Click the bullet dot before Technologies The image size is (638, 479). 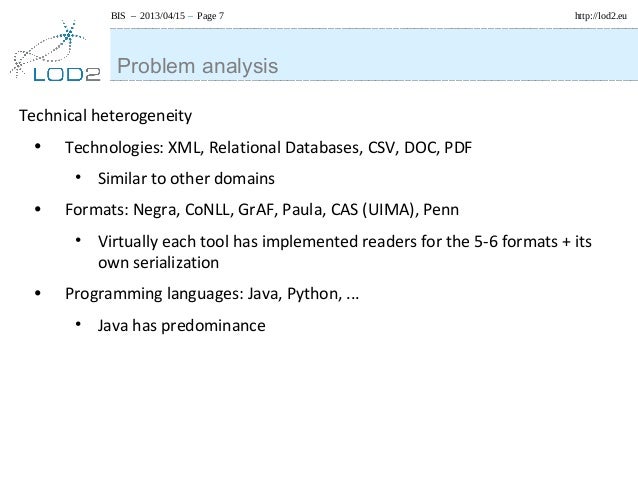pyautogui.click(x=38, y=146)
